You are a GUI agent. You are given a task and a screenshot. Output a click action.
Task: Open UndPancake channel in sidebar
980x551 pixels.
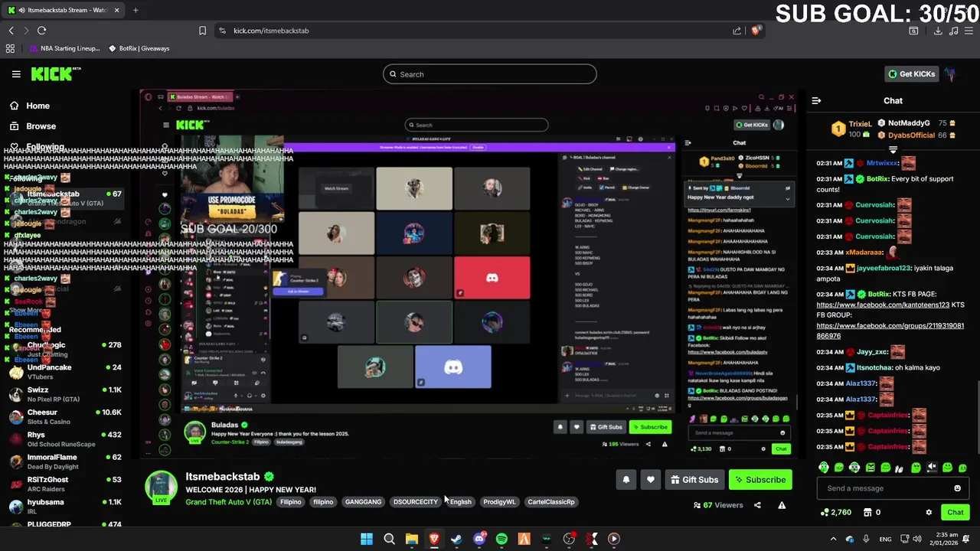tap(64, 371)
